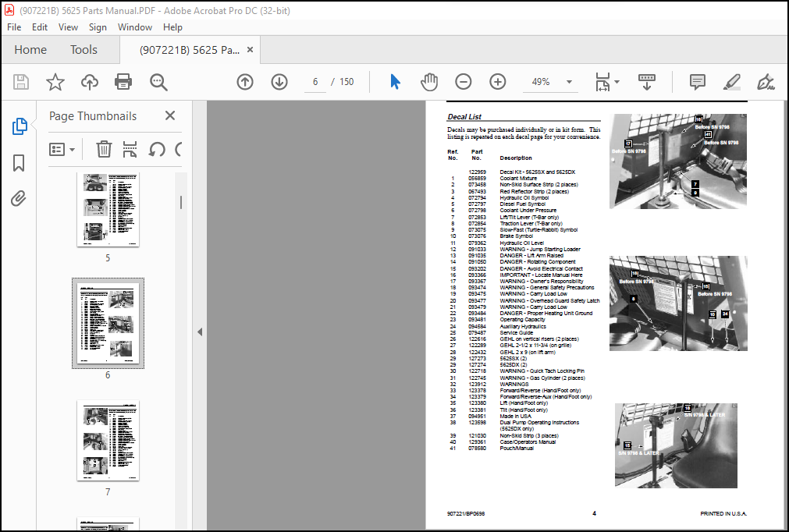Open the Edit menu

click(x=40, y=27)
